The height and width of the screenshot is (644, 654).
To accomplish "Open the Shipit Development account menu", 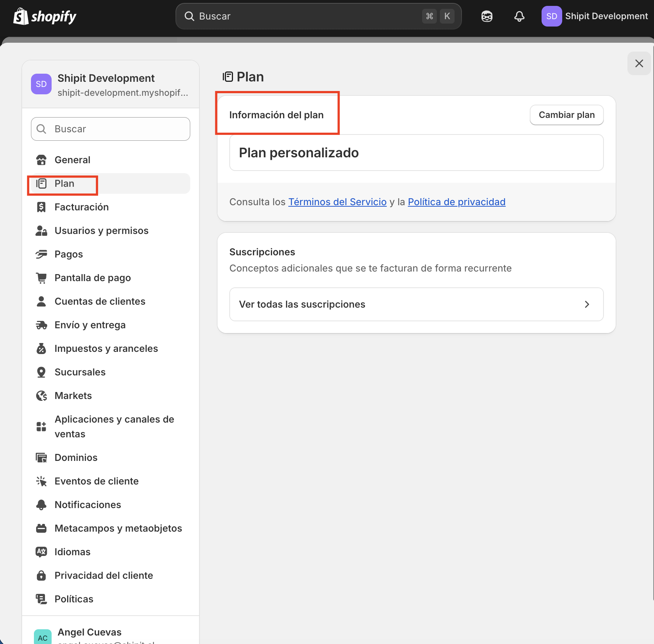I will [x=594, y=16].
